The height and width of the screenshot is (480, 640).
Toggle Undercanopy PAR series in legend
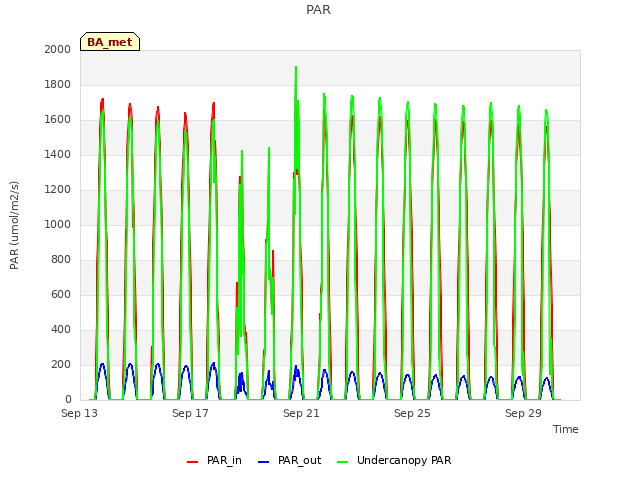click(x=394, y=460)
